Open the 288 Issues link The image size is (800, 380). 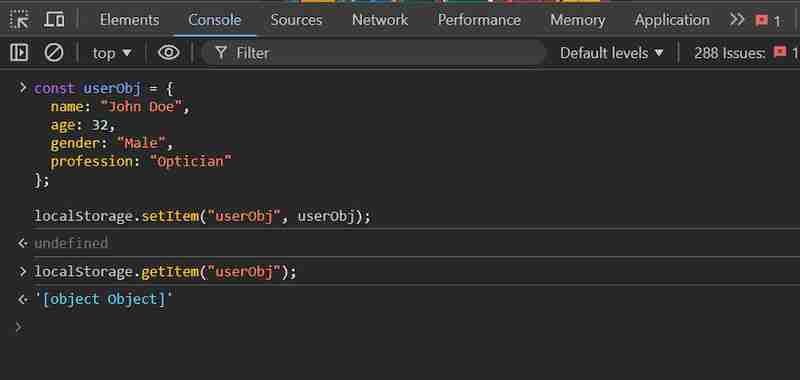pos(746,53)
